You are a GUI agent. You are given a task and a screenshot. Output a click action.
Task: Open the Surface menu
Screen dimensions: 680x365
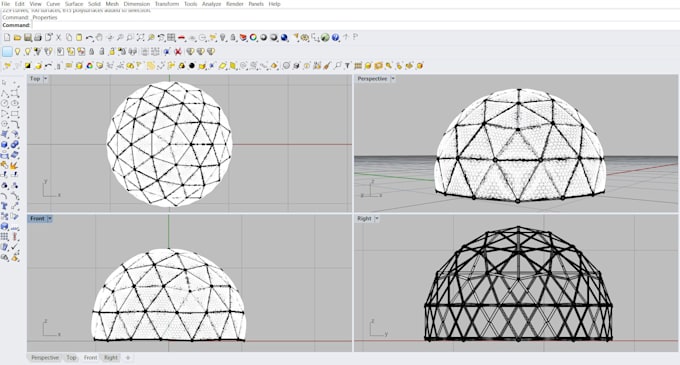74,4
